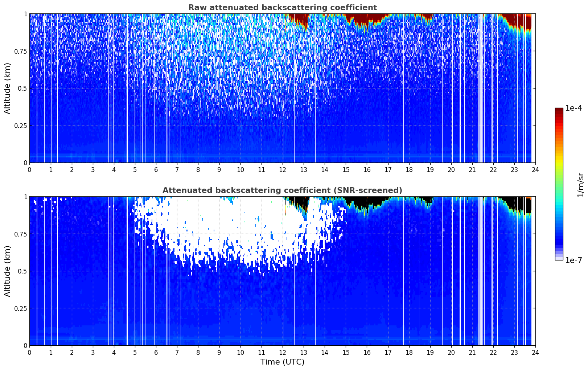The width and height of the screenshot is (588, 370).
Task: Click the "0.25" altitude tick of the SNR-screened plot
Action: point(21,308)
